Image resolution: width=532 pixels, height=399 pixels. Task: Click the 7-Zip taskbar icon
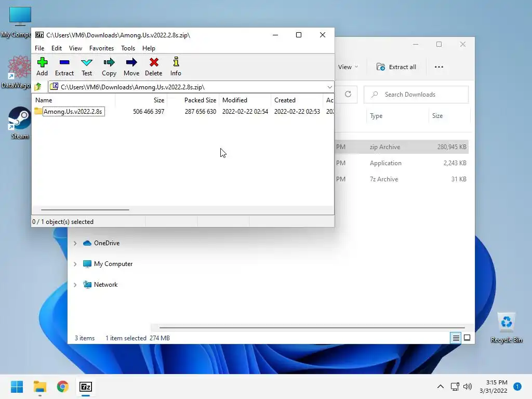coord(86,387)
